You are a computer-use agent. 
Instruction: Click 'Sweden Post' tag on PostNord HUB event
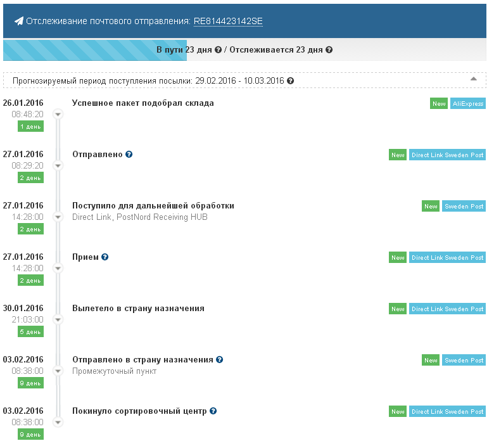[x=464, y=207]
